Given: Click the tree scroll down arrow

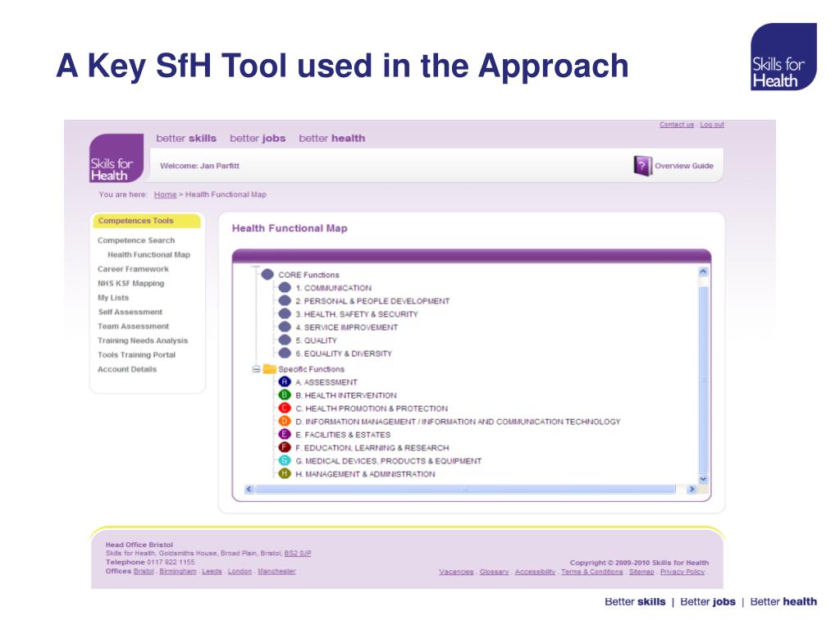Looking at the screenshot, I should tap(703, 479).
